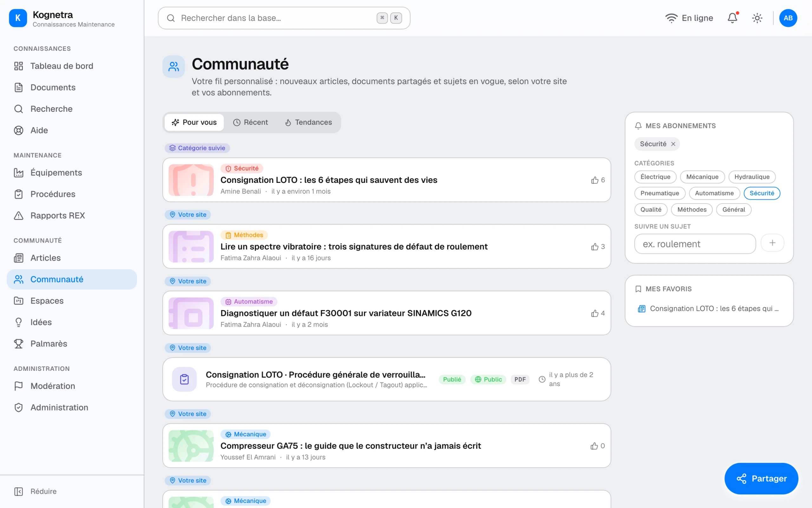Like the SINAMICS G120 article
Viewport: 812px width, 508px height.
[x=598, y=313]
